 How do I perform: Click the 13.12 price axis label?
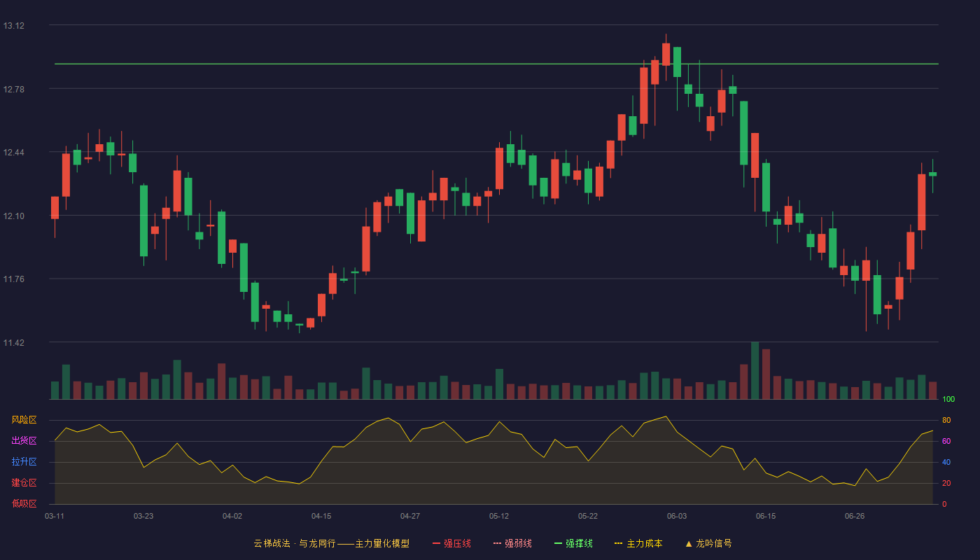point(14,26)
